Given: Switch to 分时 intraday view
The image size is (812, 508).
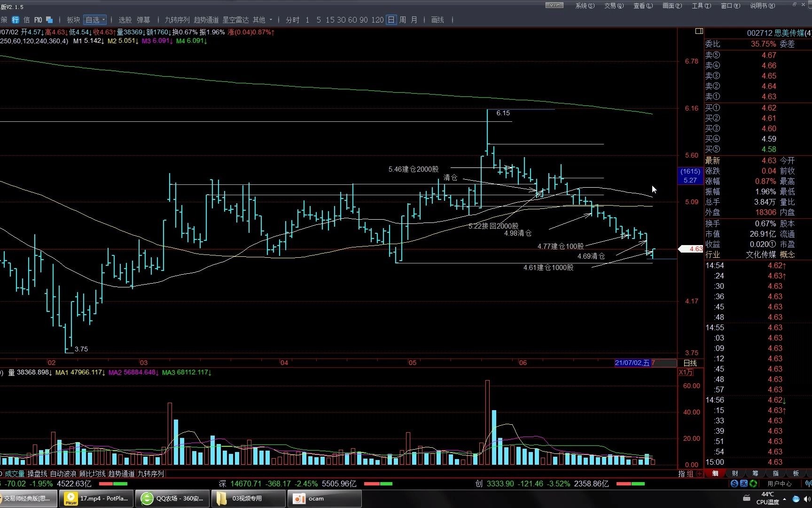Looking at the screenshot, I should pyautogui.click(x=292, y=20).
